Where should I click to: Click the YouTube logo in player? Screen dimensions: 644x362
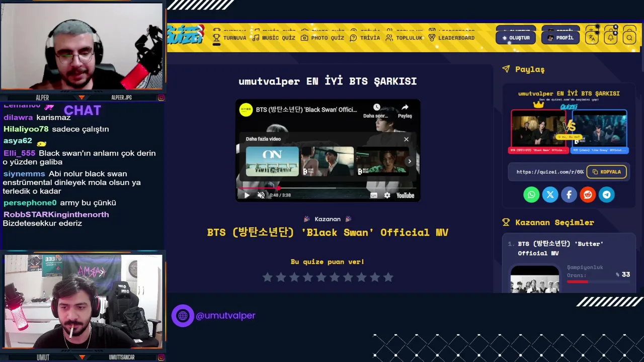(x=405, y=195)
